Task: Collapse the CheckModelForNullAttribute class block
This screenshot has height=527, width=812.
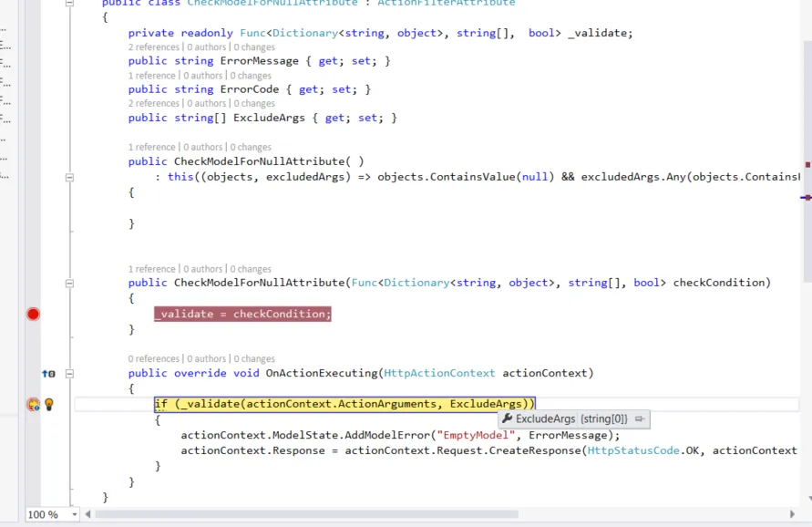Action: (x=69, y=3)
